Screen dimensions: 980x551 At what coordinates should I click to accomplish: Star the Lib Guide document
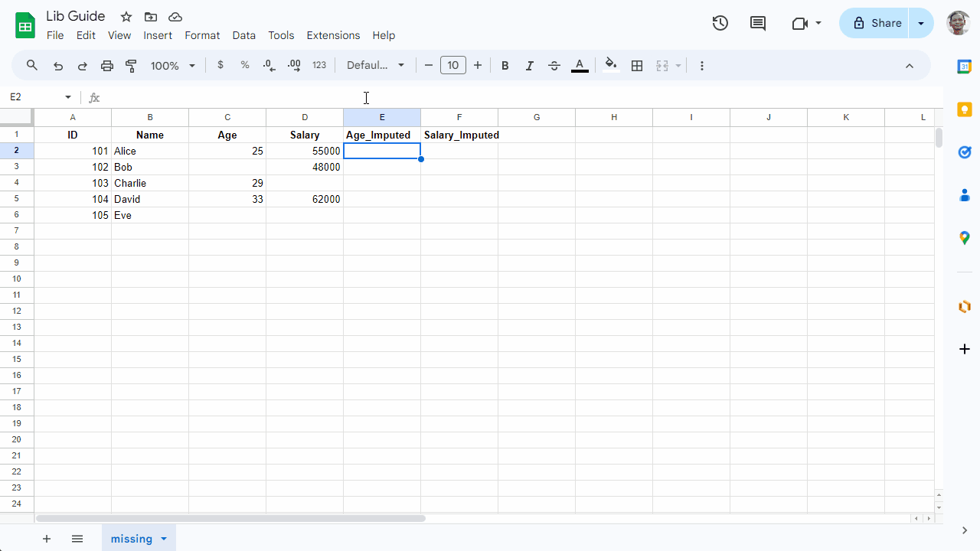click(x=126, y=17)
